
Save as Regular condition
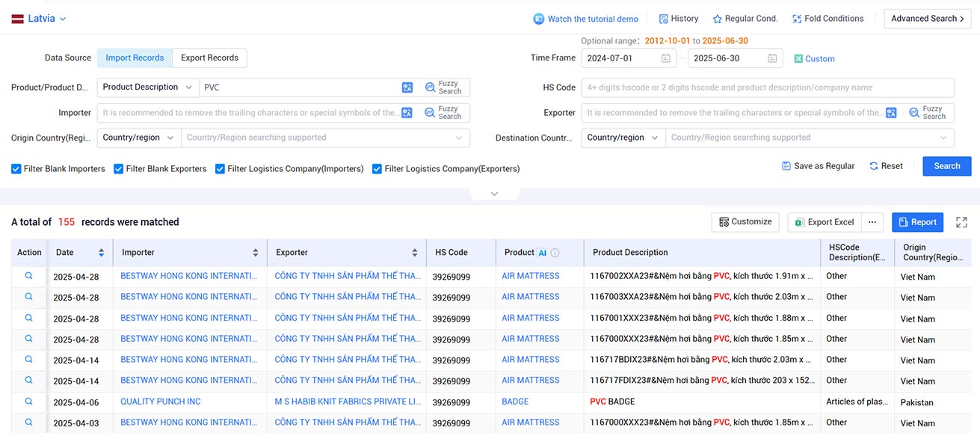[818, 166]
